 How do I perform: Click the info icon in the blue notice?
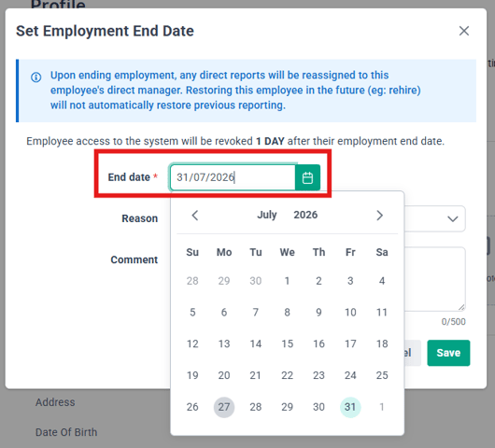click(x=36, y=77)
